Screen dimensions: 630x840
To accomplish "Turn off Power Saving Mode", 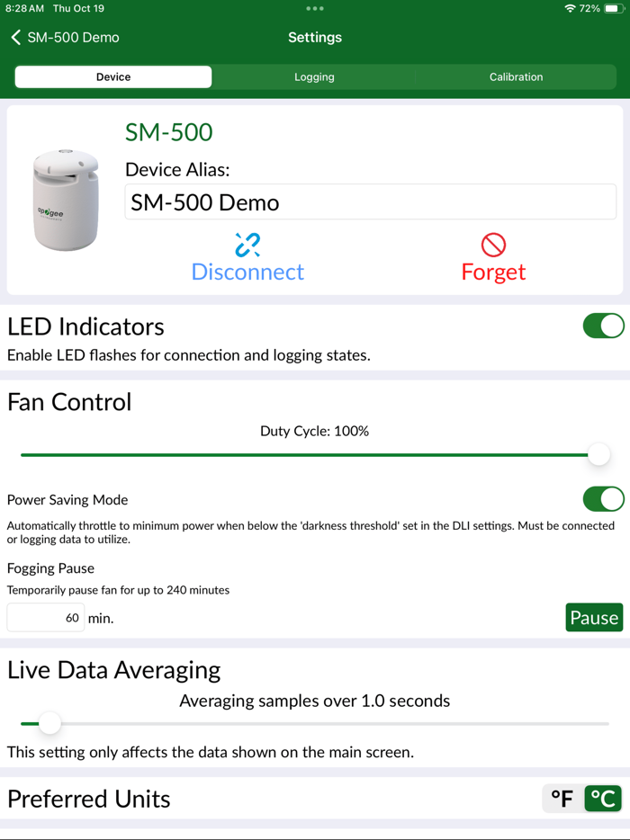I will tap(603, 499).
